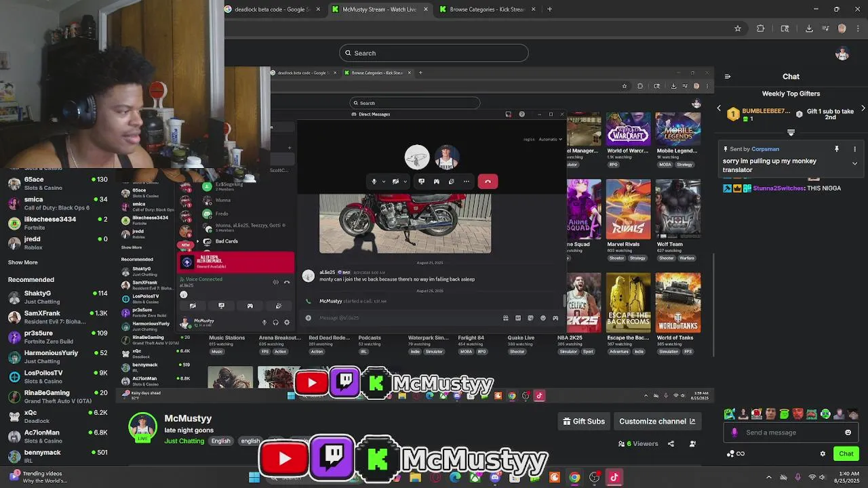
Task: Open Corpsman's profile in pinned message
Action: (x=765, y=149)
